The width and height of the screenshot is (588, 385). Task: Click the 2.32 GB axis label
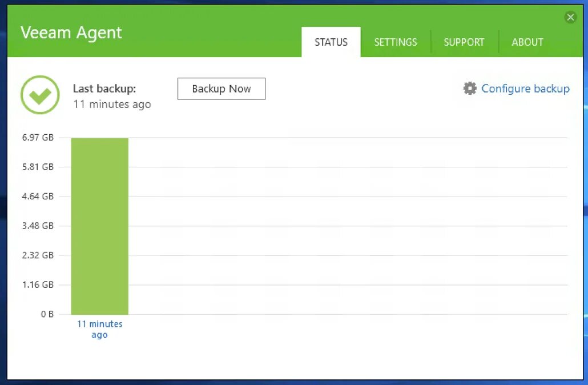(38, 255)
